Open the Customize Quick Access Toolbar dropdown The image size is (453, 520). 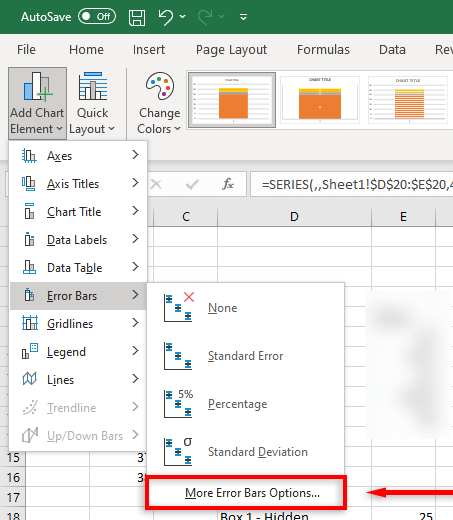point(244,17)
